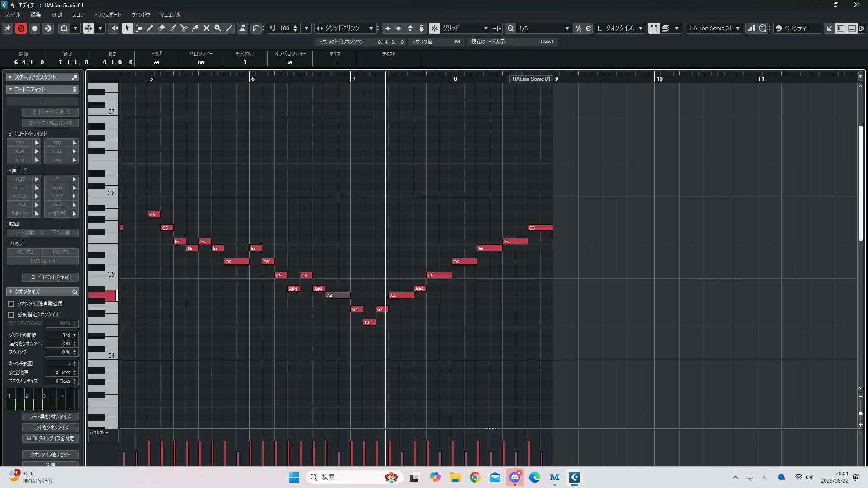The width and height of the screenshot is (868, 488).
Task: Open Chrome from the taskbar
Action: pyautogui.click(x=475, y=477)
